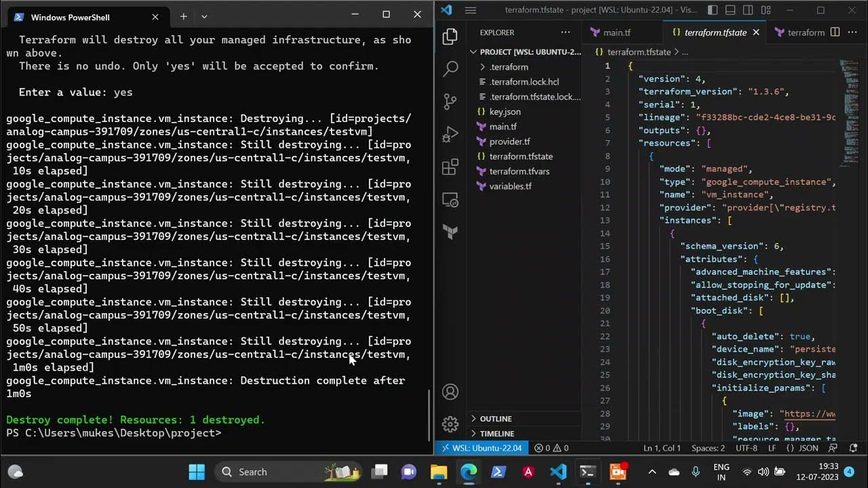Screen dimensions: 868x488
Task: Open the .terraform.lock.hcl file
Action: coord(524,82)
